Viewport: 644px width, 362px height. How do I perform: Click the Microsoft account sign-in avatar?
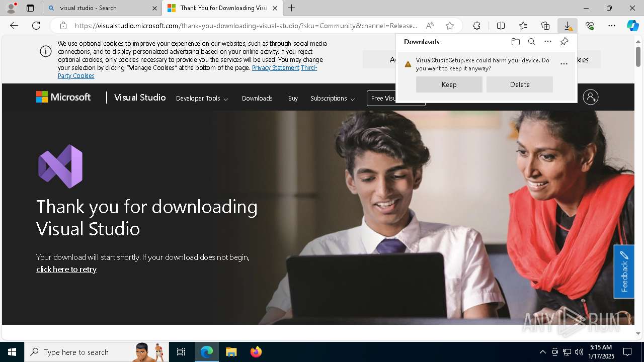coord(590,97)
